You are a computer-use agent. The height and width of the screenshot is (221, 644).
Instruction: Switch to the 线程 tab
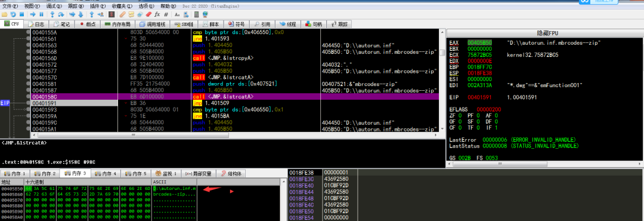tap(288, 24)
